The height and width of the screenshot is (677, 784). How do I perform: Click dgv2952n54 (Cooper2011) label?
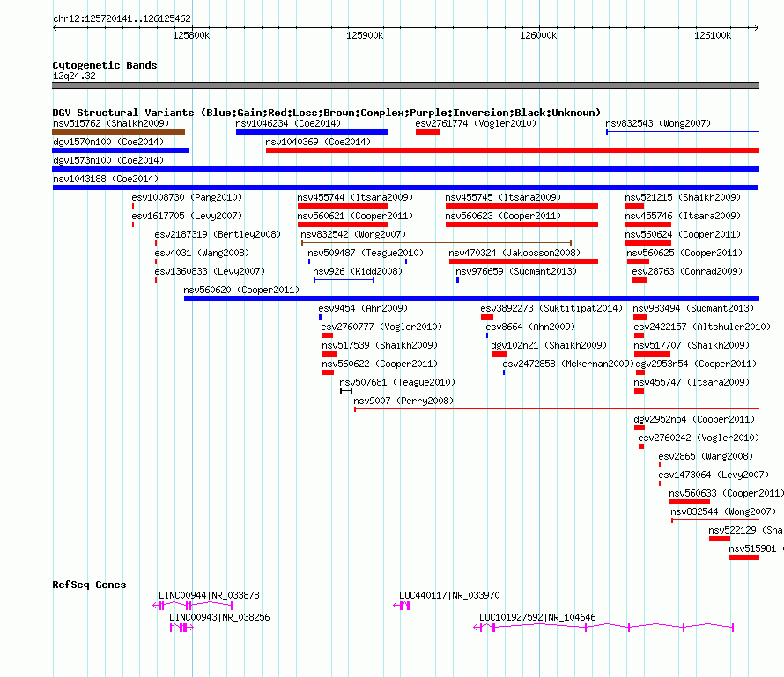point(694,419)
